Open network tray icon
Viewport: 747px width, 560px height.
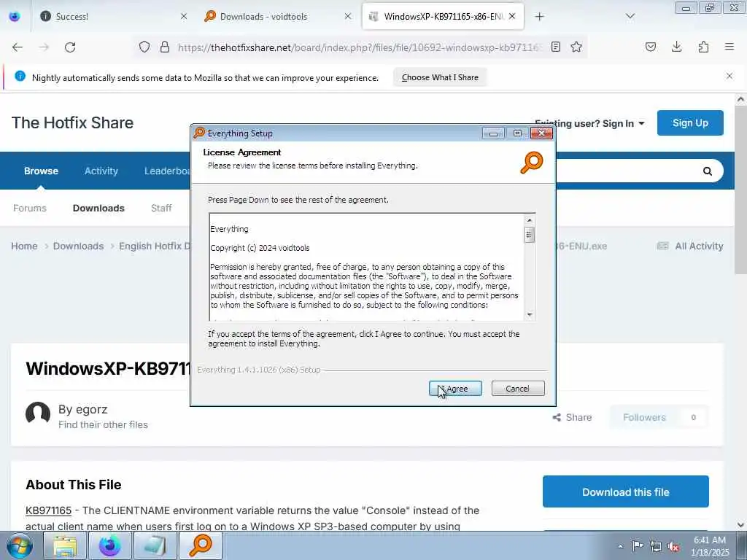point(656,546)
